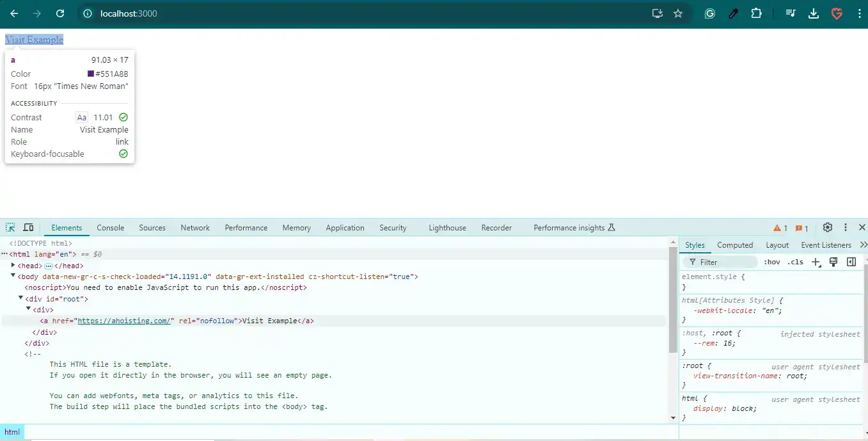
Task: Toggle the :hov element state panel
Action: pyautogui.click(x=772, y=262)
